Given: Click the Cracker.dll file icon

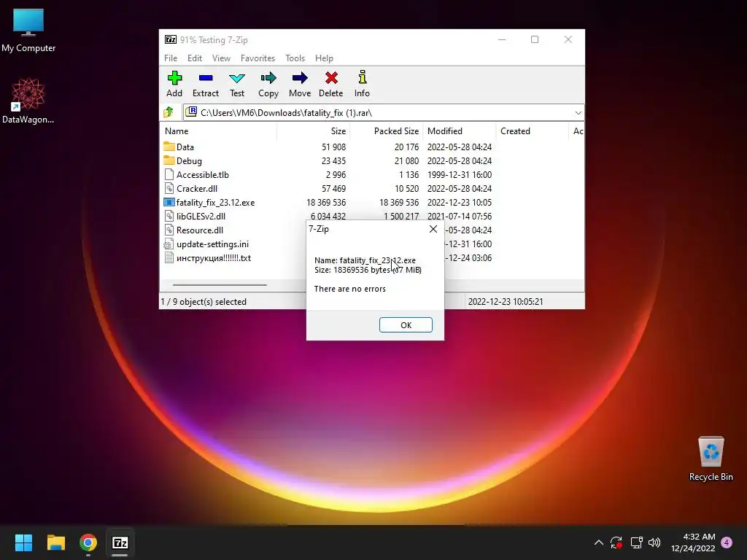Looking at the screenshot, I should click(x=169, y=188).
